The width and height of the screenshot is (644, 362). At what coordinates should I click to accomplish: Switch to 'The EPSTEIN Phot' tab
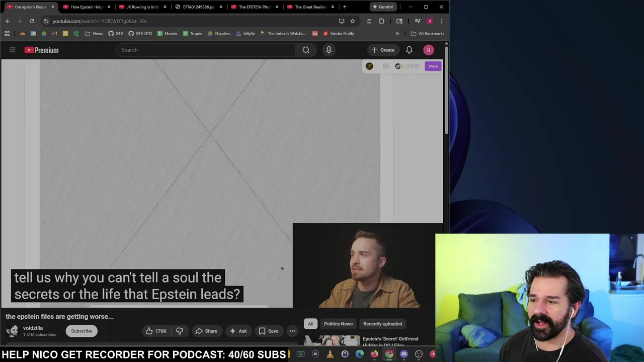(x=254, y=7)
